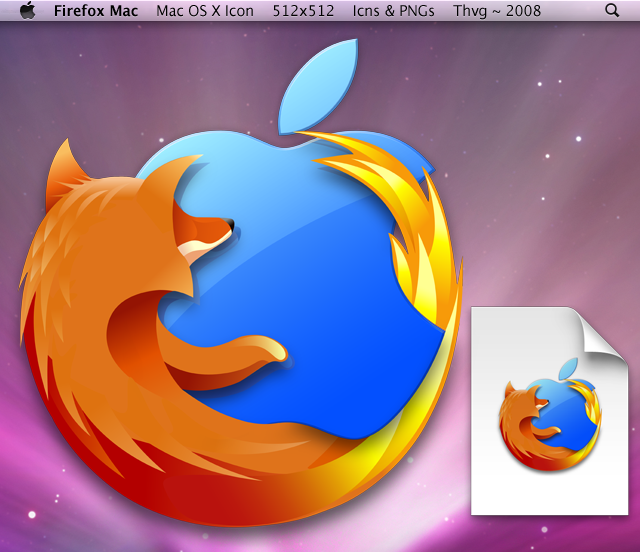640x552 pixels.
Task: Open the Firefox Mac menu
Action: coord(96,11)
